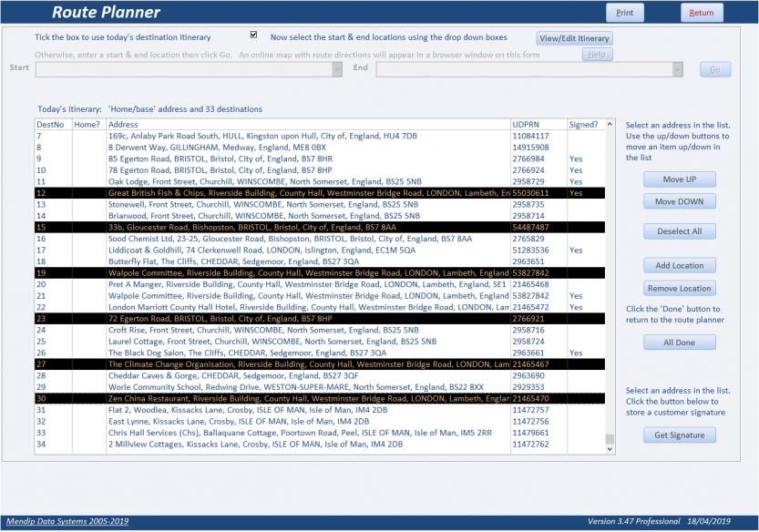Screen dimensions: 759x532
Task: Click Get Signature button
Action: (679, 435)
